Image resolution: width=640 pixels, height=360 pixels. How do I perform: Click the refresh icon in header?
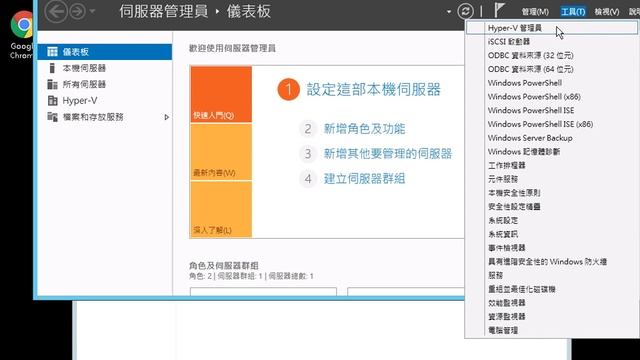(466, 11)
